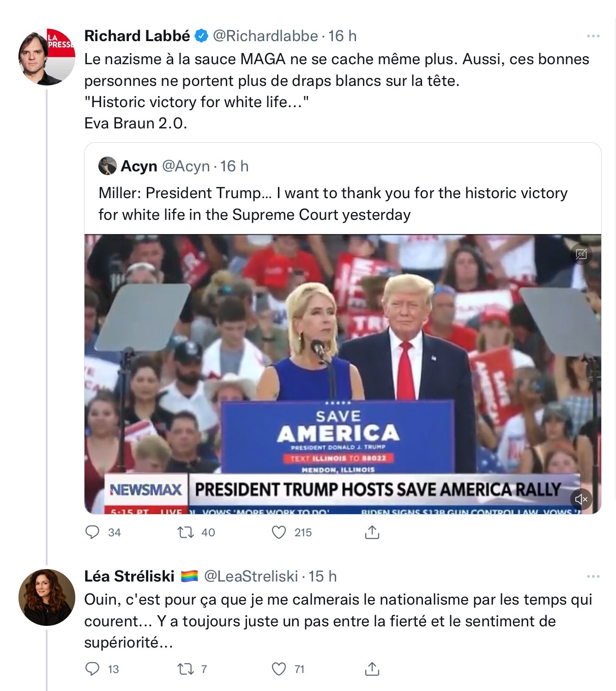This screenshot has width=616, height=691.
Task: Open the Acyn avatar in quoted tweet
Action: coord(108,166)
